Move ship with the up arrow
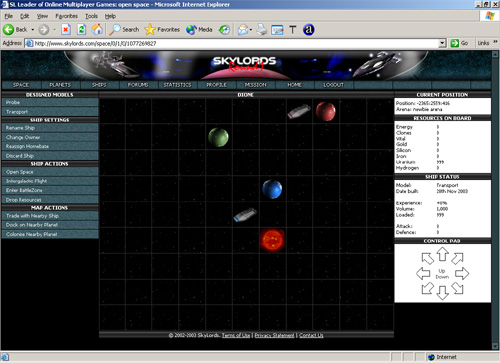The height and width of the screenshot is (363, 500). click(x=442, y=254)
